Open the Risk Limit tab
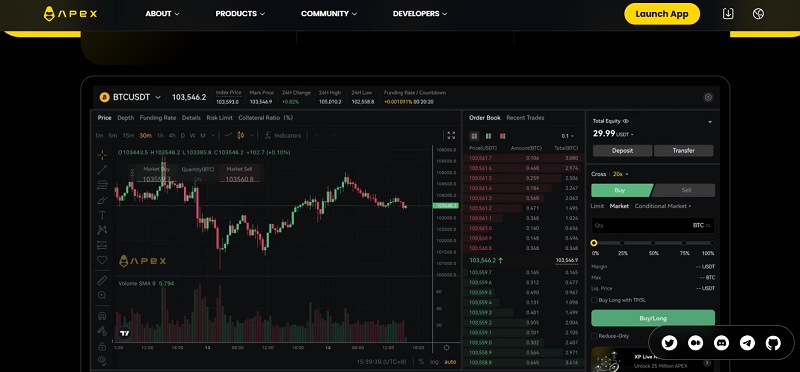 pos(219,117)
